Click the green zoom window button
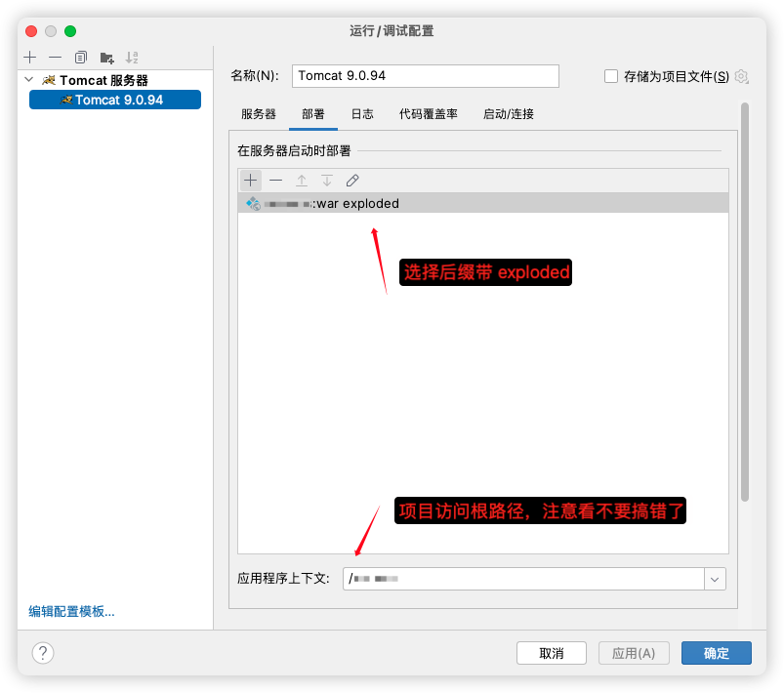This screenshot has width=784, height=693. [x=70, y=31]
